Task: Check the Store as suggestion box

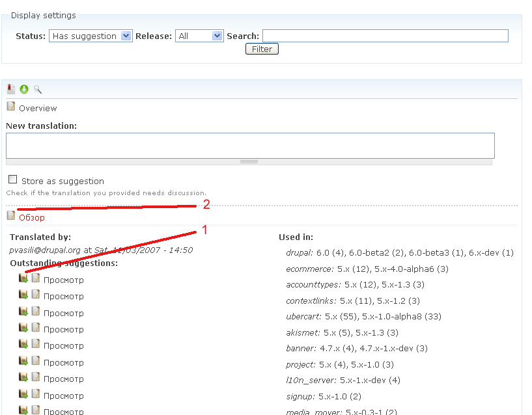Action: coord(13,180)
